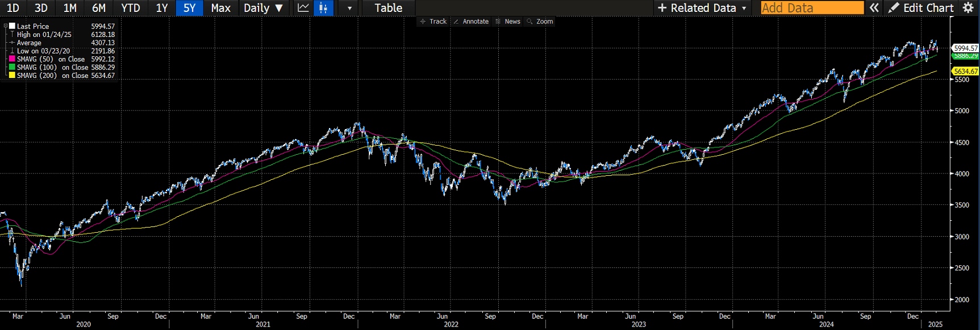This screenshot has width=980, height=330.
Task: Click the Add Data input field
Action: click(x=812, y=8)
